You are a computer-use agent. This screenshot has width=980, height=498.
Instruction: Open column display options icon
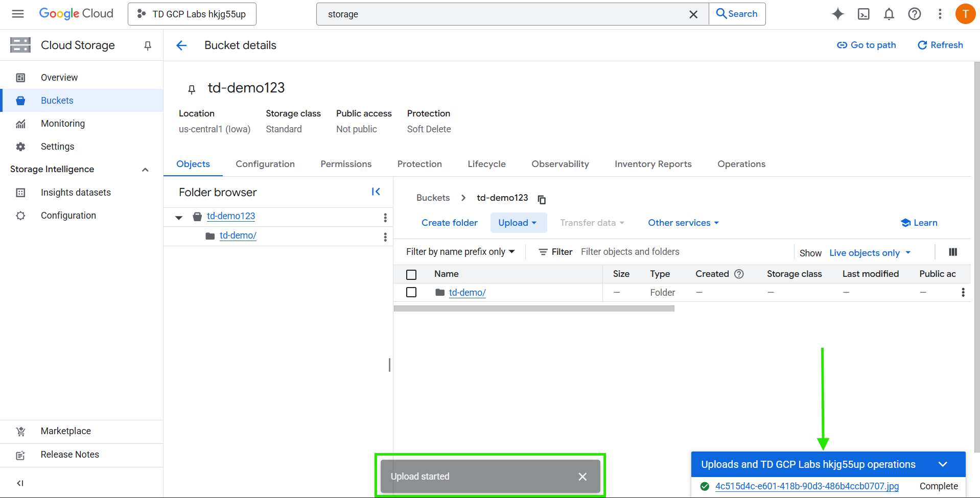[x=953, y=252]
